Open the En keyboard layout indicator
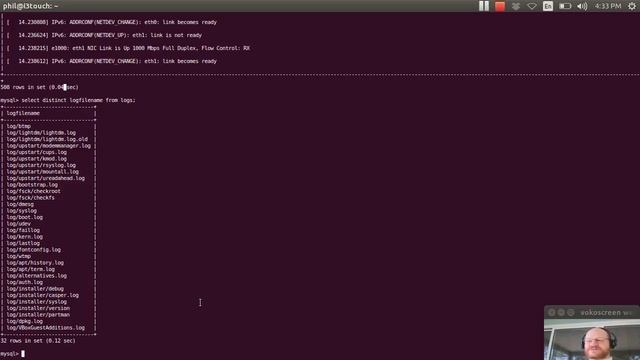Image resolution: width=640 pixels, height=360 pixels. (x=548, y=6)
